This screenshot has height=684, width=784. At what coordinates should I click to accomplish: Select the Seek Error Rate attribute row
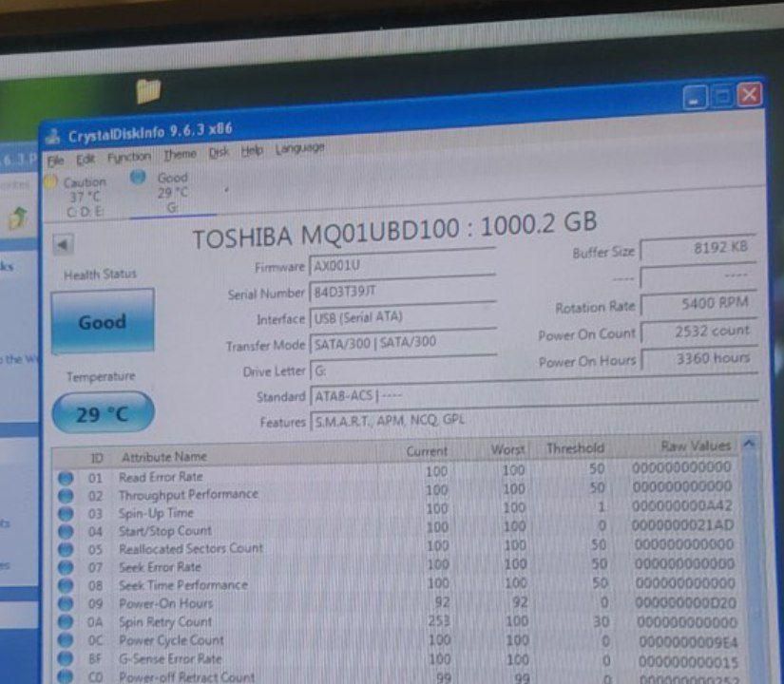point(395,565)
